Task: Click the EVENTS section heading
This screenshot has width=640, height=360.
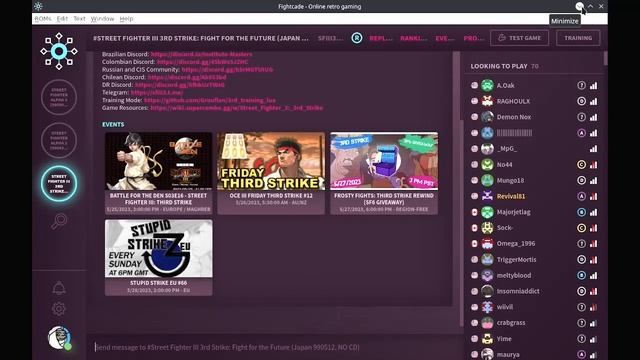Action: 113,124
